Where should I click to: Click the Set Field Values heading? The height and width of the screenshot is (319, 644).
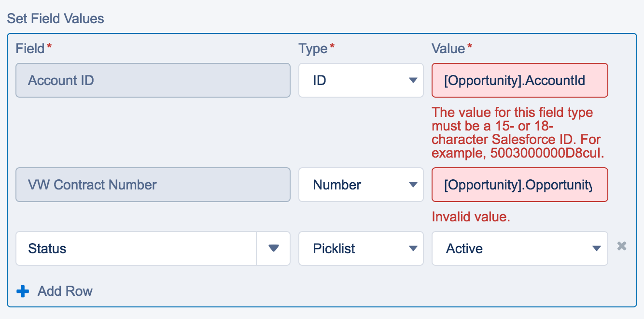pyautogui.click(x=56, y=19)
